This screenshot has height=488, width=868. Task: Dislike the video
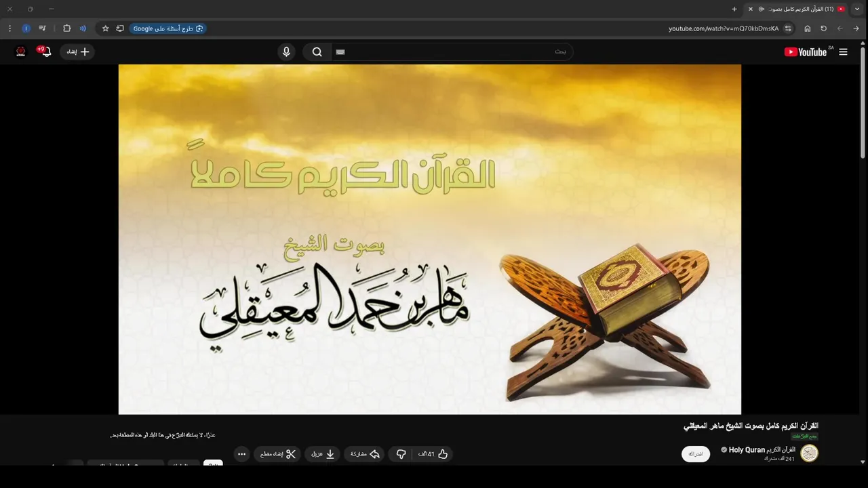click(401, 454)
